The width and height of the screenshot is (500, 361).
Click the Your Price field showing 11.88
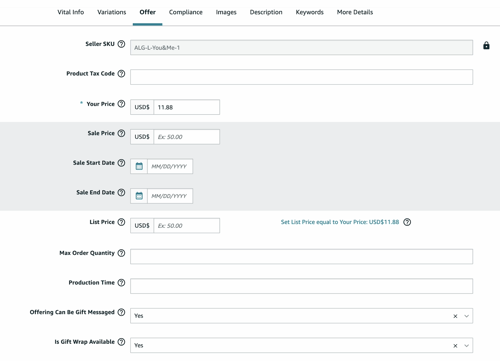click(x=186, y=107)
